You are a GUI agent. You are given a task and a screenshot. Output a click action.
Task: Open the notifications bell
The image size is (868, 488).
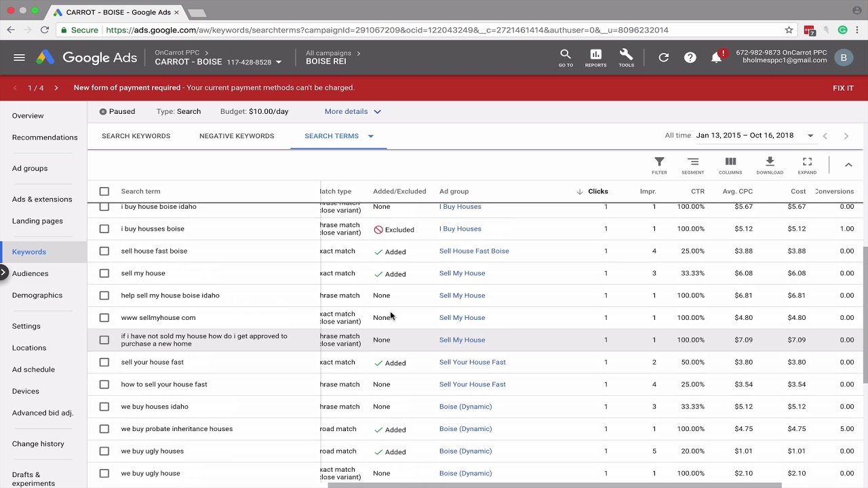[x=716, y=58]
